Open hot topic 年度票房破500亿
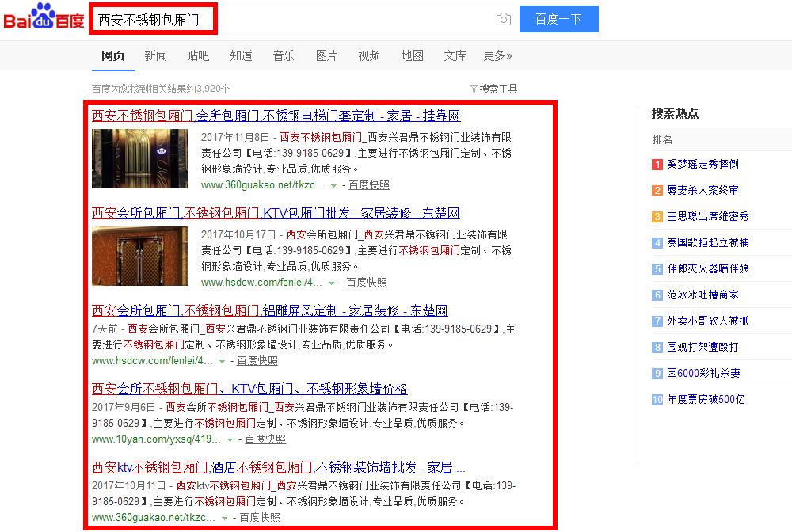This screenshot has width=792, height=532. [x=706, y=399]
